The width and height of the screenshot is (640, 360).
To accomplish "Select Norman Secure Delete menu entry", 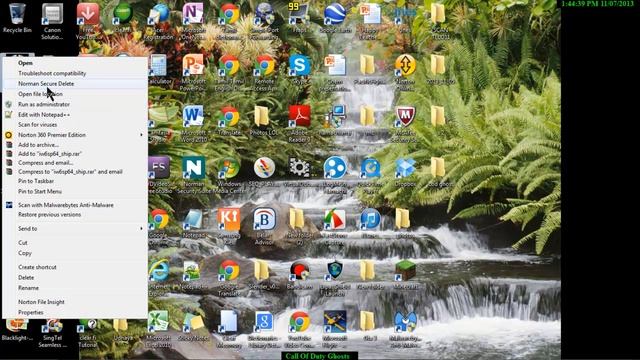I will (x=75, y=84).
